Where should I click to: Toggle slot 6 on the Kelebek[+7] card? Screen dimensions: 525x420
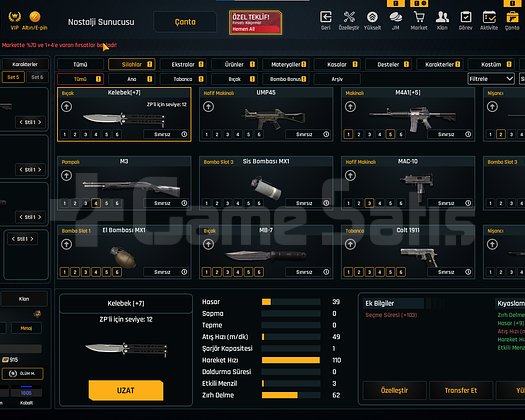point(117,134)
